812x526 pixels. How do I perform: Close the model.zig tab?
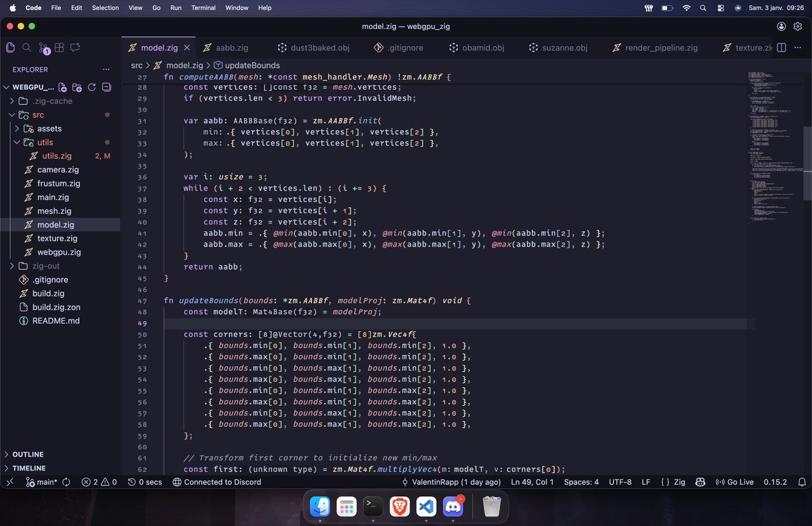click(187, 48)
